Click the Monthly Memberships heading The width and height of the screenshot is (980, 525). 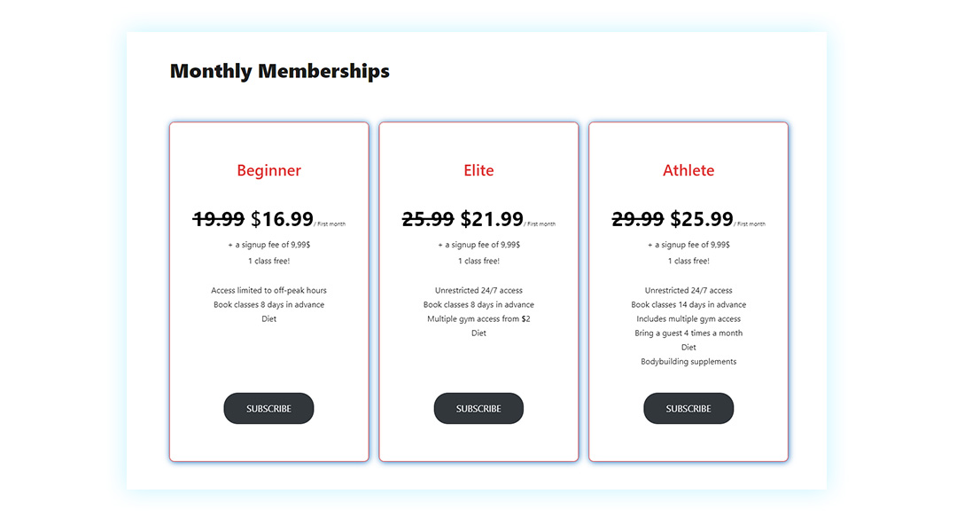(x=280, y=71)
